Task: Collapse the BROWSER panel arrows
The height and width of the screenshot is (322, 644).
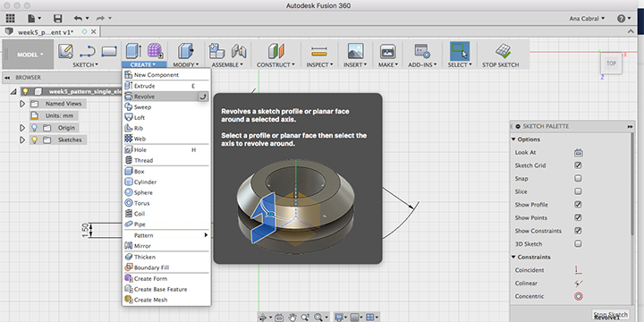Action: click(x=7, y=78)
